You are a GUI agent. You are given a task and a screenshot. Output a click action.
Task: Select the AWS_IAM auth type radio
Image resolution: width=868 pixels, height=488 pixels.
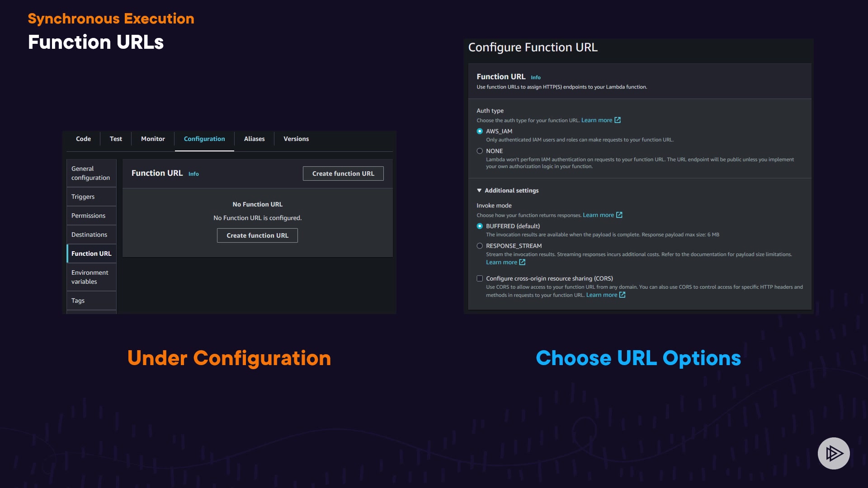pos(480,131)
